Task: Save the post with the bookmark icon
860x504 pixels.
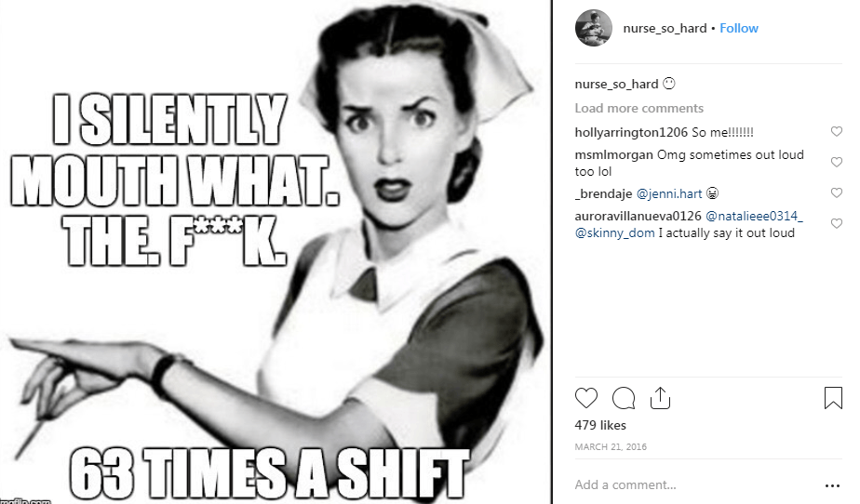Action: (833, 398)
